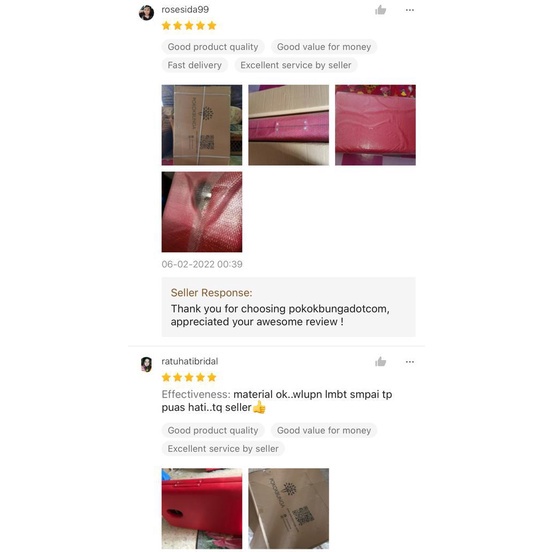The image size is (552, 552).
Task: Open rosesida99's profile avatar
Action: point(146,13)
